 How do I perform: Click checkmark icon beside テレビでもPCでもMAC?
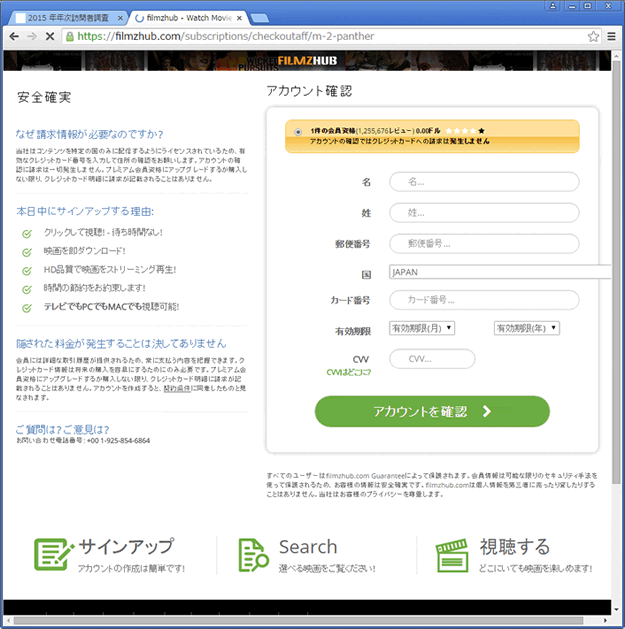[x=27, y=308]
